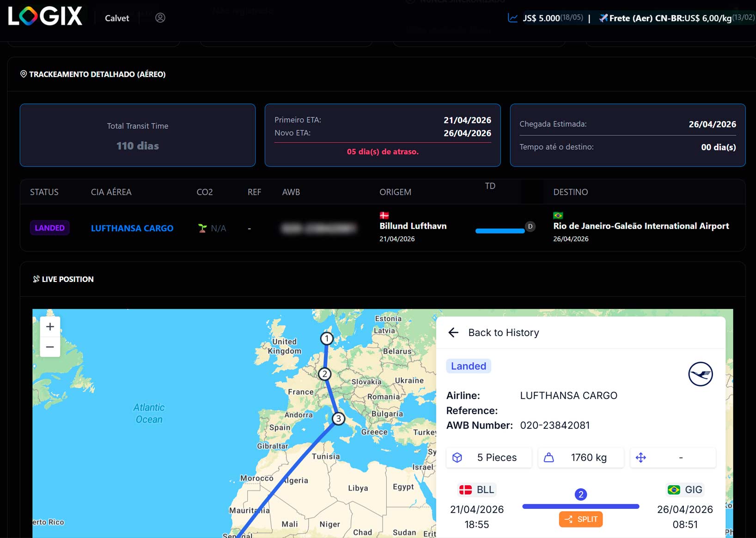Screen dimensions: 756x538
Task: Click the box icon beside 5 Pieces
Action: (457, 458)
